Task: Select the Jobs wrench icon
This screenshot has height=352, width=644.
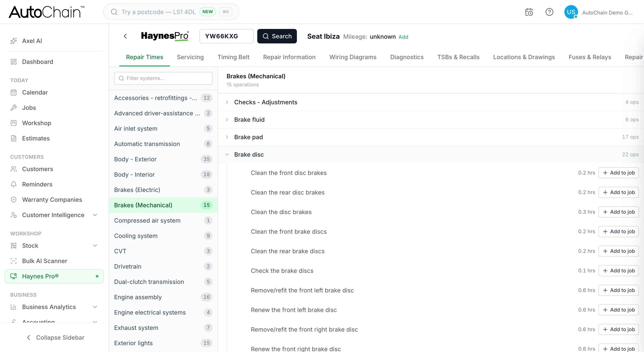Action: pyautogui.click(x=14, y=108)
